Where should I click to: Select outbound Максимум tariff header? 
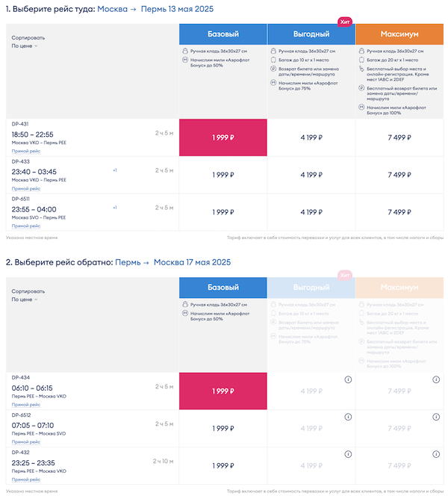coord(399,34)
